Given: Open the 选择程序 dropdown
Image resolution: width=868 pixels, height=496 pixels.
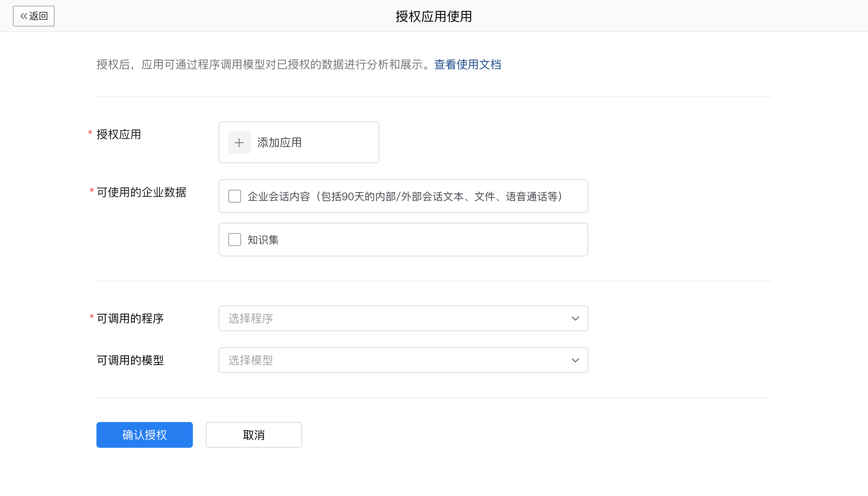Looking at the screenshot, I should point(403,318).
